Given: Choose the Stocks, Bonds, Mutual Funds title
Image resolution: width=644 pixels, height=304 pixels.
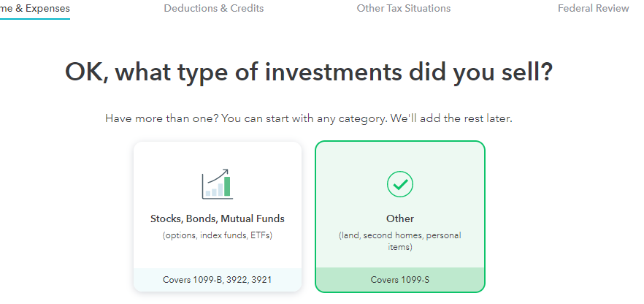Looking at the screenshot, I should click(218, 218).
